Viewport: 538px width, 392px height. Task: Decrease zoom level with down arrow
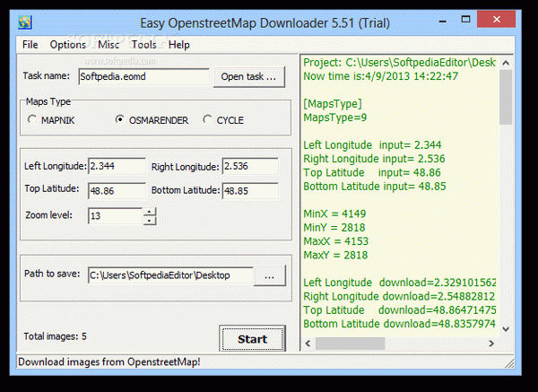[150, 221]
